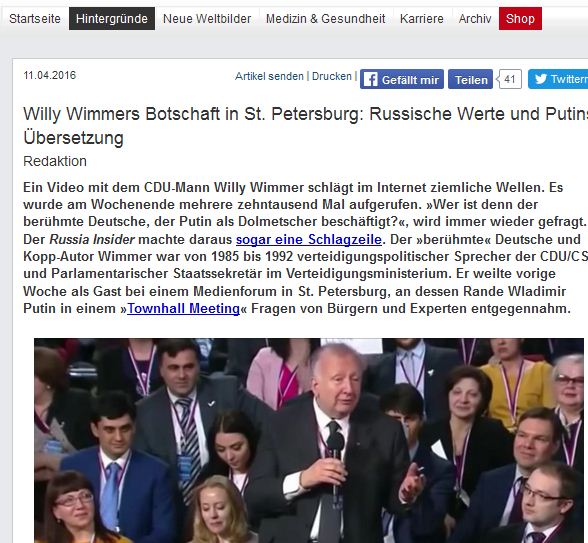This screenshot has height=543, width=588.
Task: Click the Twitter bird icon
Action: (x=540, y=79)
